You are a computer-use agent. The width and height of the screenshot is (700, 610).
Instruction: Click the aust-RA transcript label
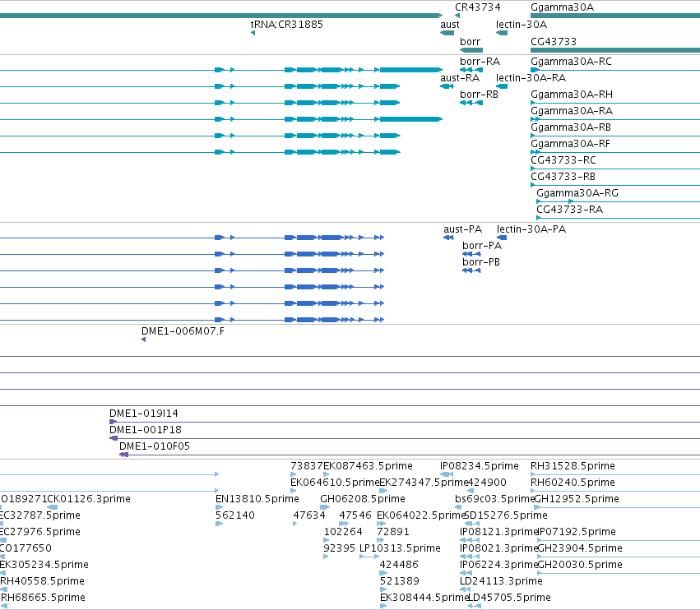pos(459,78)
